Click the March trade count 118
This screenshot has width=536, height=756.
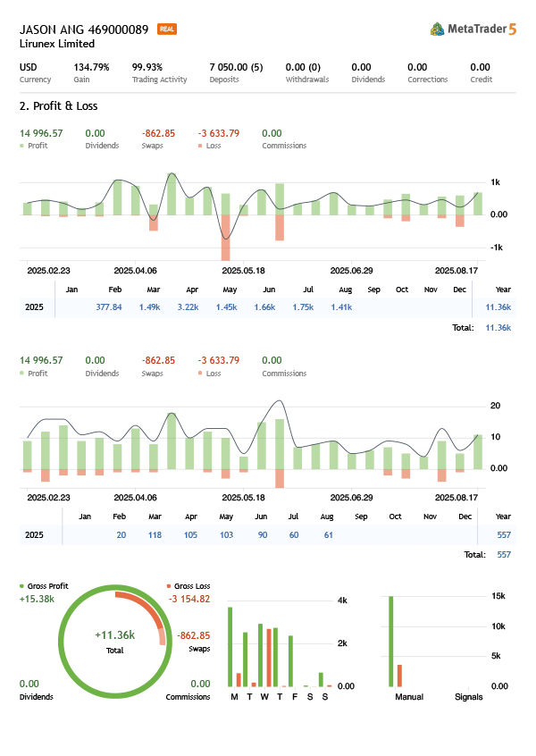point(155,534)
